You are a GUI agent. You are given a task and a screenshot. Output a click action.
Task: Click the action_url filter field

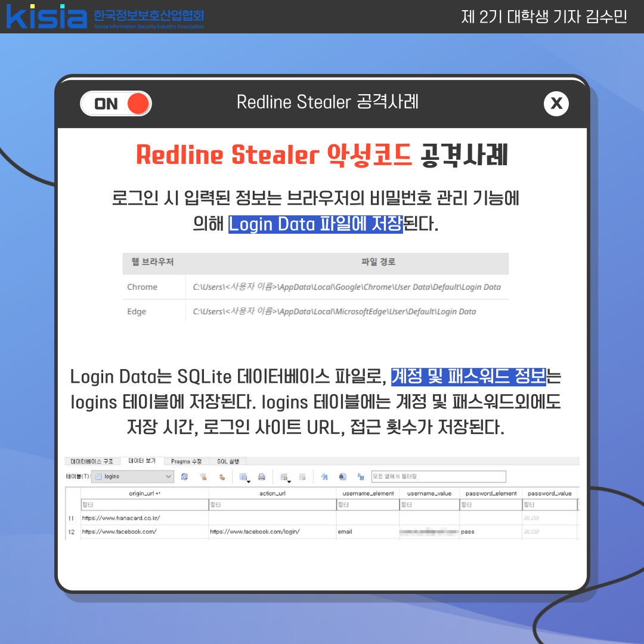point(273,505)
